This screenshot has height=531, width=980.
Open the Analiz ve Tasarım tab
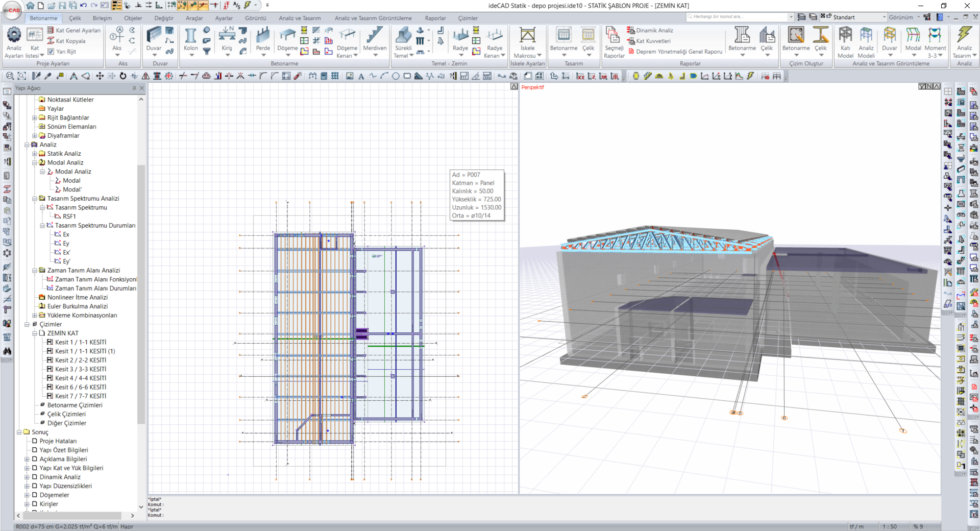[300, 18]
